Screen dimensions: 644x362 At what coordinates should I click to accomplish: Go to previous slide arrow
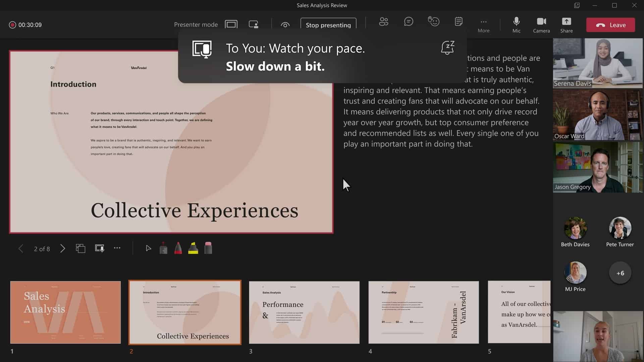21,248
